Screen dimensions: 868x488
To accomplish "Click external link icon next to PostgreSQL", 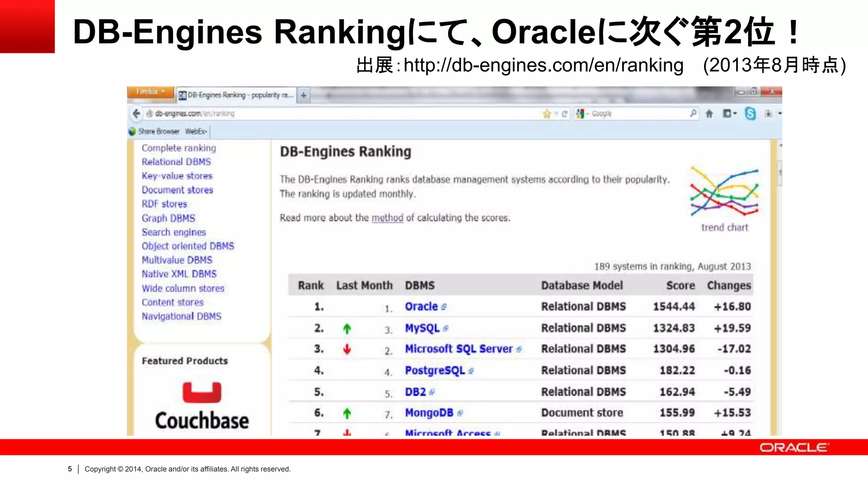I will coord(471,371).
